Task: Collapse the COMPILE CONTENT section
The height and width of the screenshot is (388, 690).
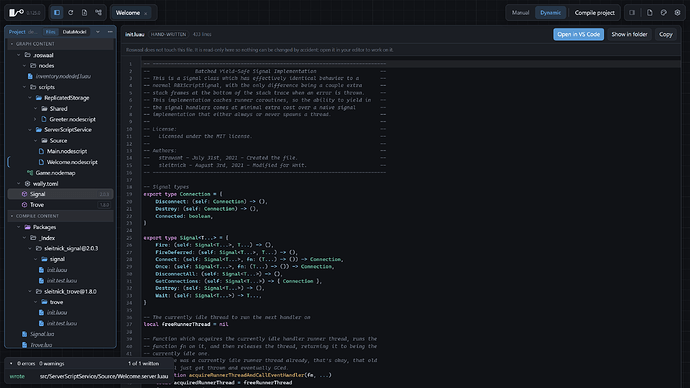Action: click(12, 216)
